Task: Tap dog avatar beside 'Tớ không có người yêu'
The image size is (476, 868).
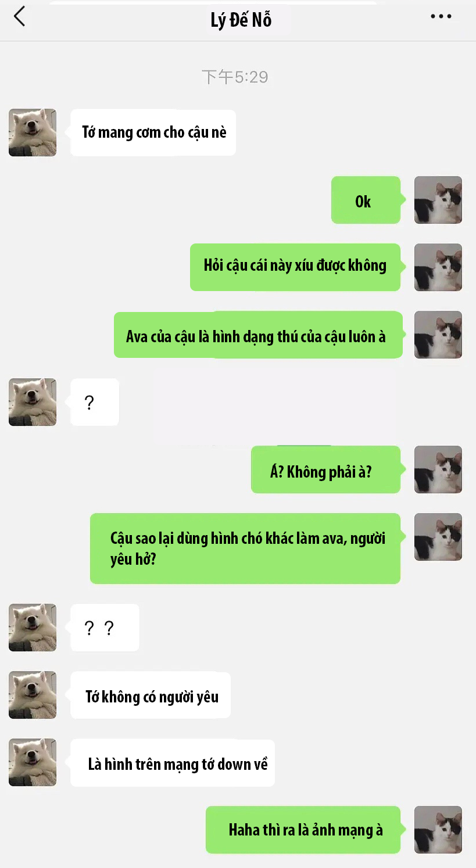Action: (x=33, y=695)
